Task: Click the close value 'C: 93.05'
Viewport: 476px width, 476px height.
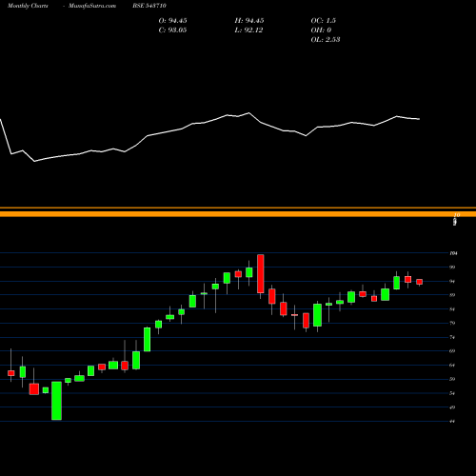Action: (x=172, y=30)
